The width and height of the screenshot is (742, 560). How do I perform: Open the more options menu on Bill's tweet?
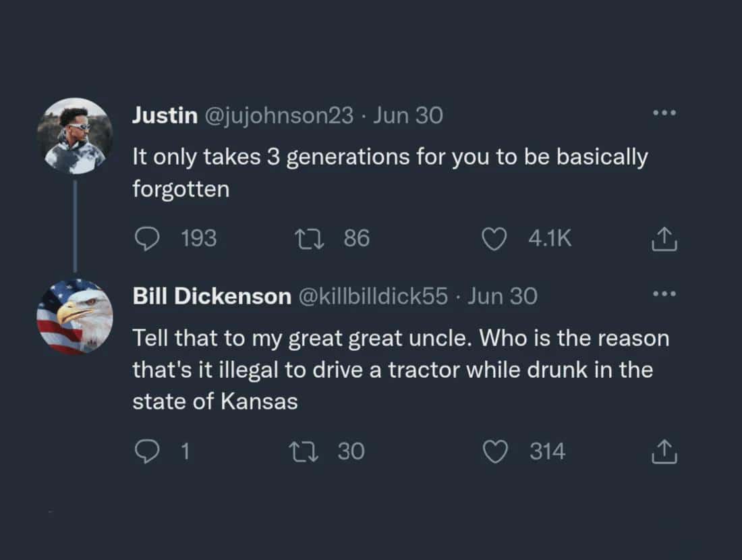click(664, 293)
